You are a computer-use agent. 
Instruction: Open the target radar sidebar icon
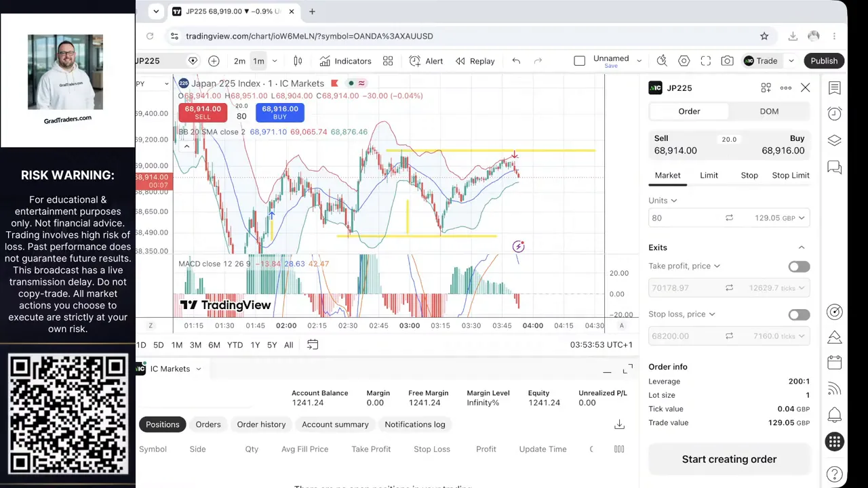tap(835, 312)
